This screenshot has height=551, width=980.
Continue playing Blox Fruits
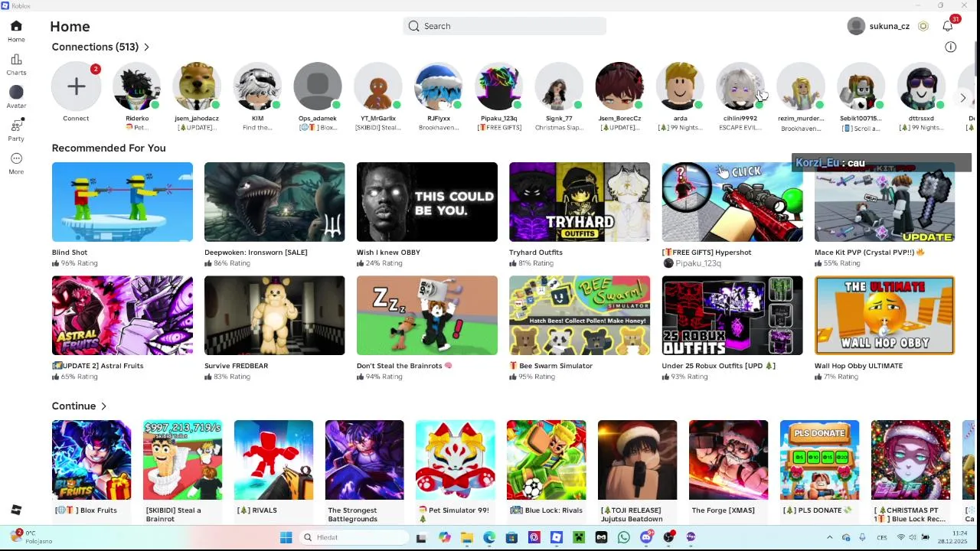click(x=91, y=460)
